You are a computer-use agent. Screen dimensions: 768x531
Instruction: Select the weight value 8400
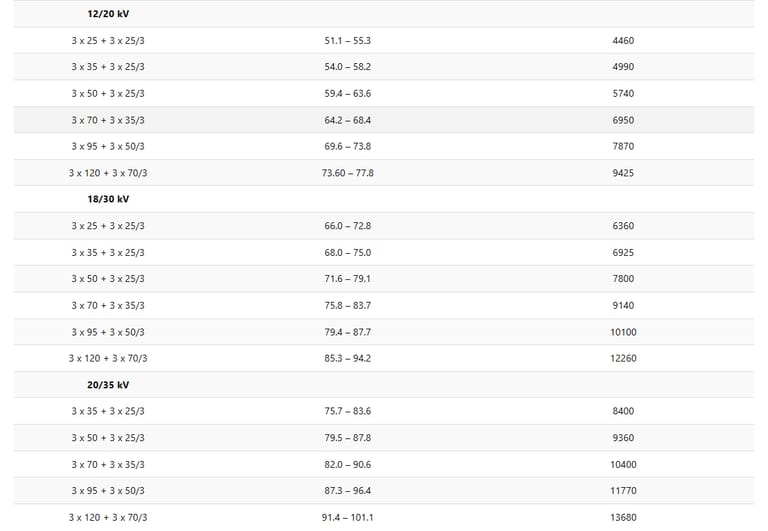[623, 411]
